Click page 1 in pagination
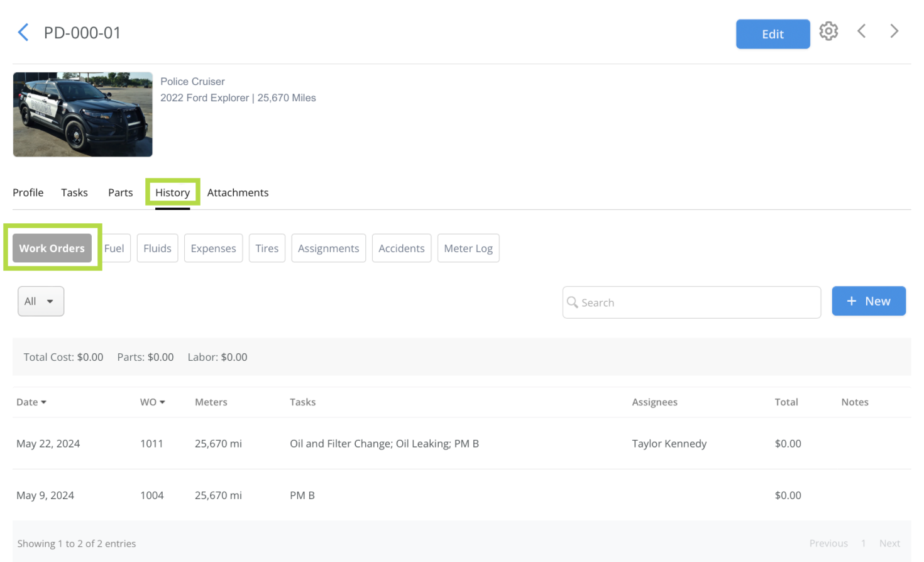 [x=864, y=543]
